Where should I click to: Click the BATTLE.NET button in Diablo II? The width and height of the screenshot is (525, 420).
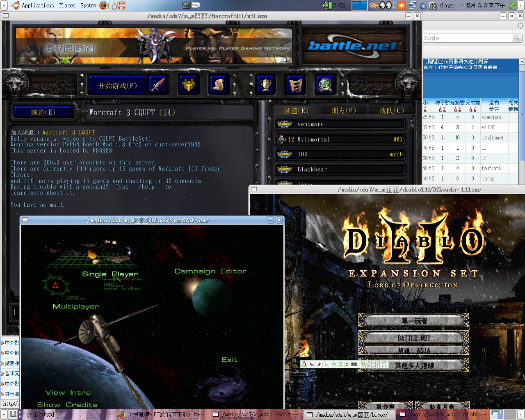(x=414, y=338)
